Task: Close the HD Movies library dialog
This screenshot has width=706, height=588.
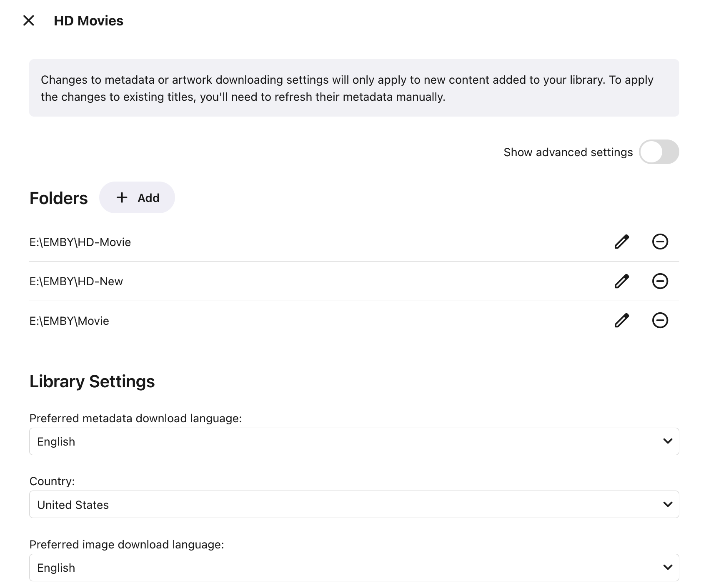Action: point(28,20)
